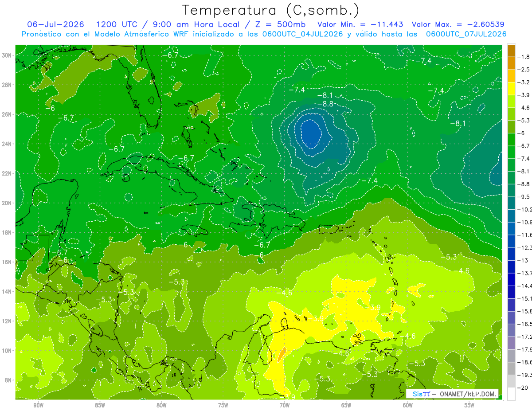The height and width of the screenshot is (411, 532).
Task: Click the "75W" longitude axis label
Action: coord(223,405)
